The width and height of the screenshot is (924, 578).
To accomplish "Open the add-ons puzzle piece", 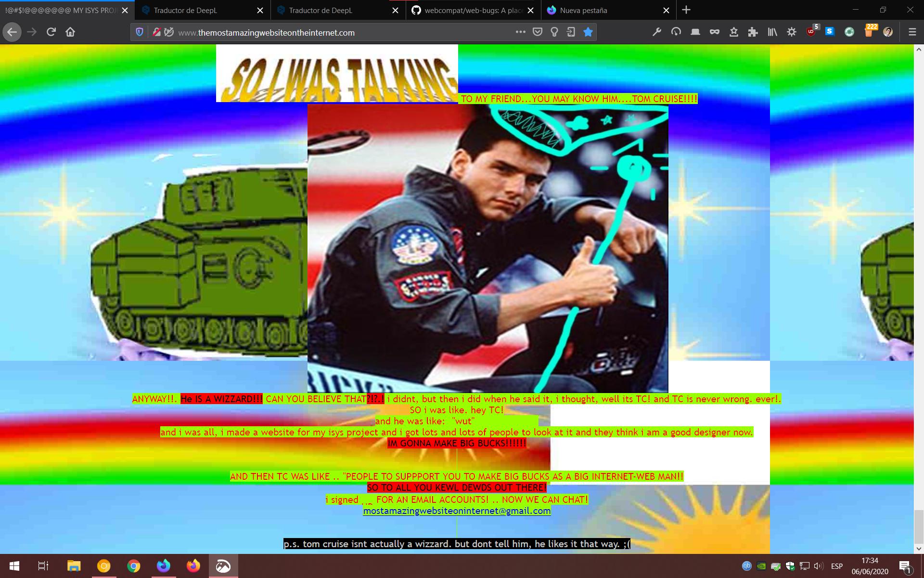I will pyautogui.click(x=753, y=32).
